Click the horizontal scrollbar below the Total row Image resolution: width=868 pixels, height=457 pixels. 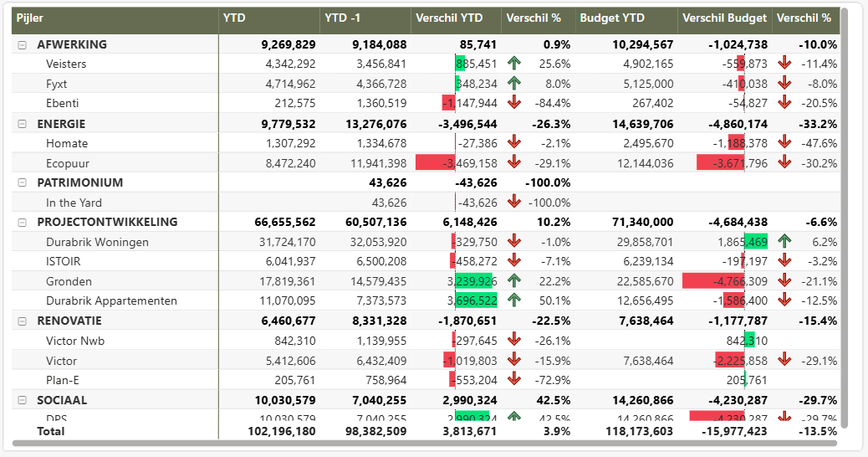tap(425, 443)
